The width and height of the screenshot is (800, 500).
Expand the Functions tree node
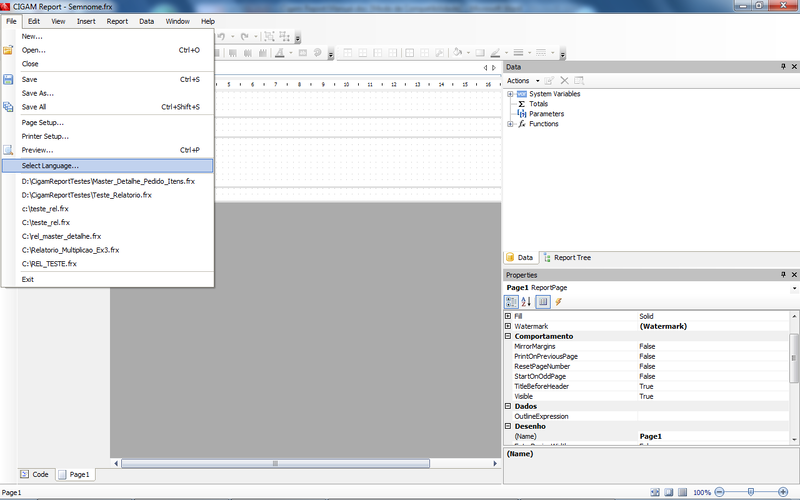pyautogui.click(x=510, y=124)
